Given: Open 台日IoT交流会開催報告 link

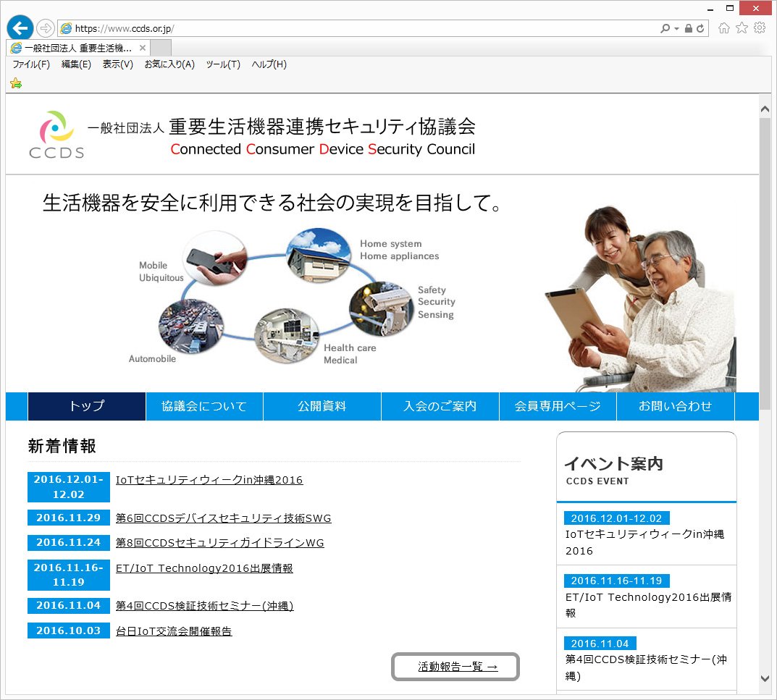Looking at the screenshot, I should pos(174,631).
